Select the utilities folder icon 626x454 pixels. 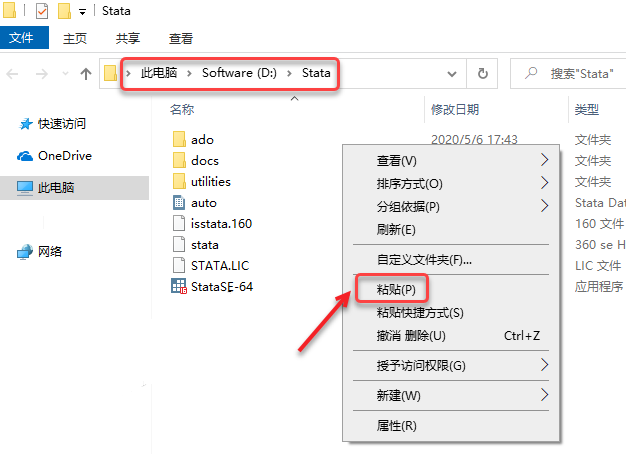(x=179, y=181)
